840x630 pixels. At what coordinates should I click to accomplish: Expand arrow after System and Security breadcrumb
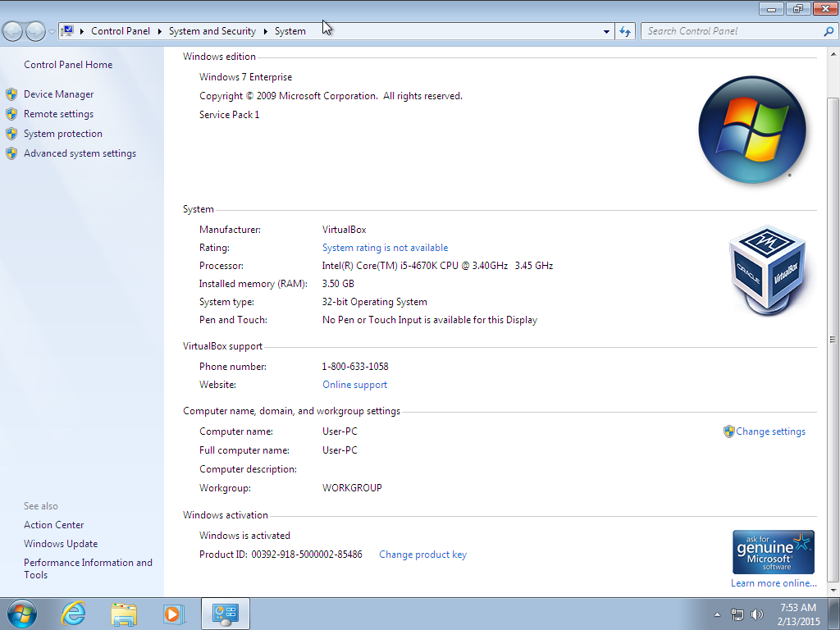click(265, 31)
